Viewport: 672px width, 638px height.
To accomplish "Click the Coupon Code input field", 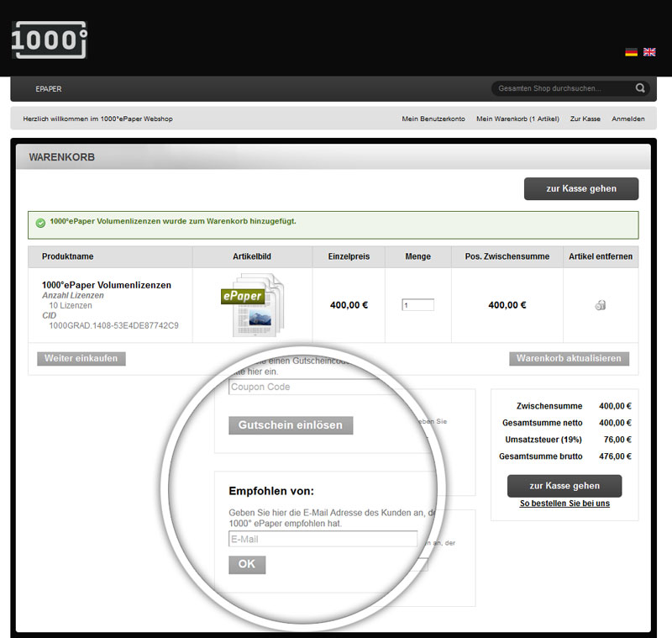I will pyautogui.click(x=310, y=387).
